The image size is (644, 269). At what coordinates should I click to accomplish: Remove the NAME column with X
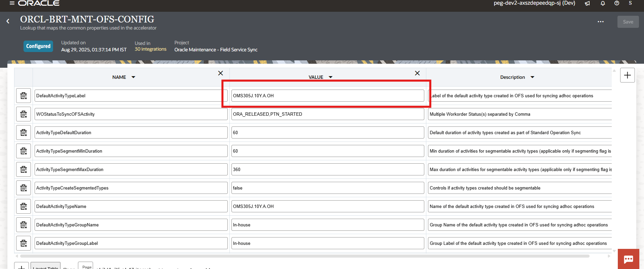tap(221, 73)
